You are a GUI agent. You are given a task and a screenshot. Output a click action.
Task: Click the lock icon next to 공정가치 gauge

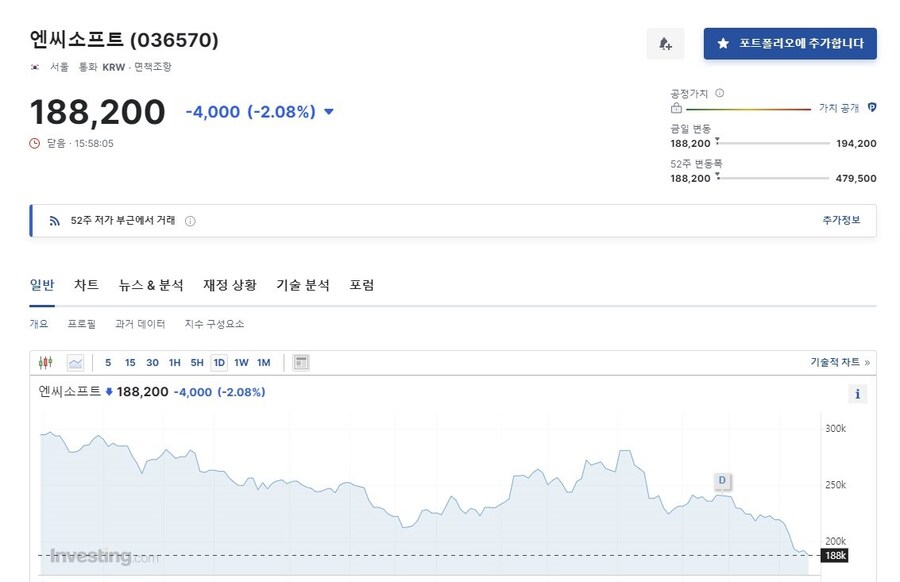(675, 108)
